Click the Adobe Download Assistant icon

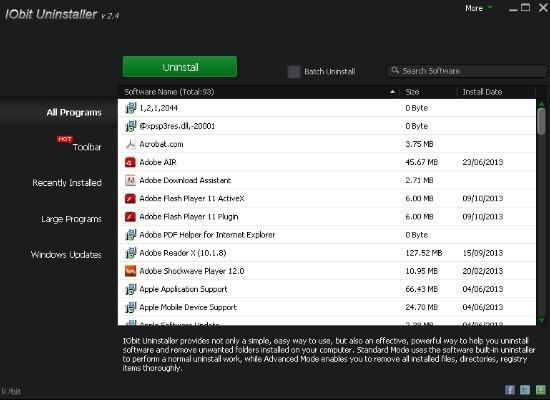point(130,180)
